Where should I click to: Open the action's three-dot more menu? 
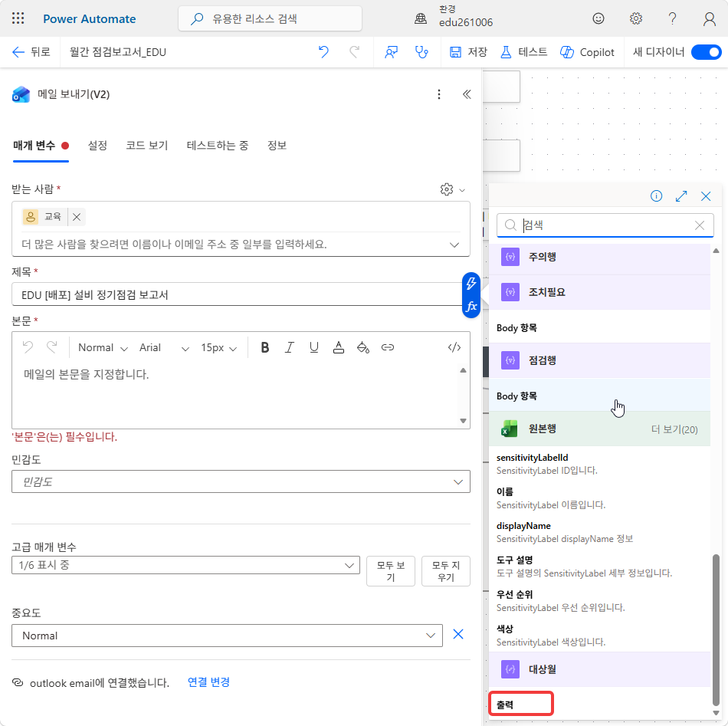click(x=439, y=94)
